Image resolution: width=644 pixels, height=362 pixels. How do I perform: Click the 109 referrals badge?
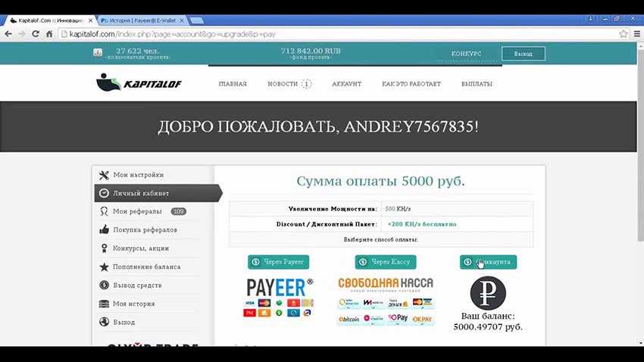tap(179, 211)
